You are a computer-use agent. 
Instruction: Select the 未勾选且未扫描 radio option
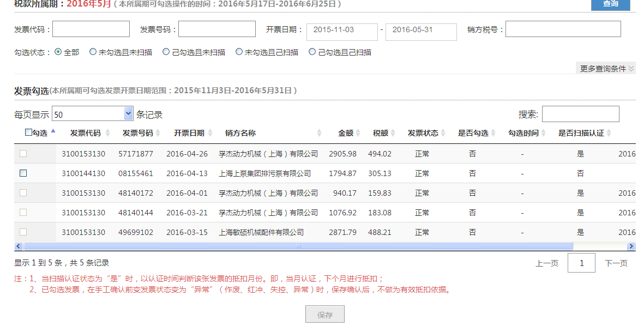pos(93,52)
